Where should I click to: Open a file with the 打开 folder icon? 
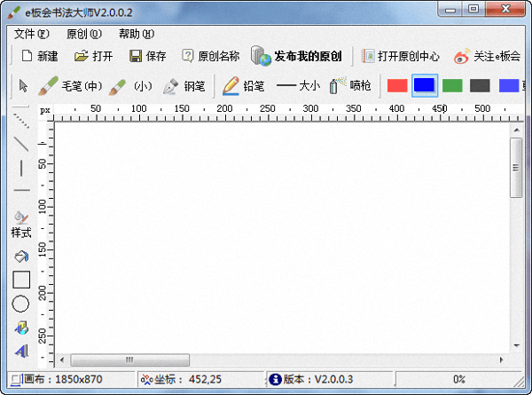click(81, 56)
